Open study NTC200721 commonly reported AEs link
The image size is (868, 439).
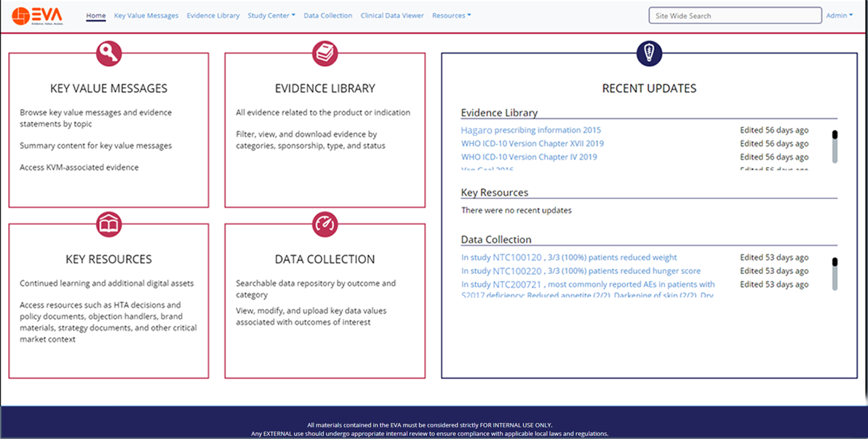click(x=588, y=290)
